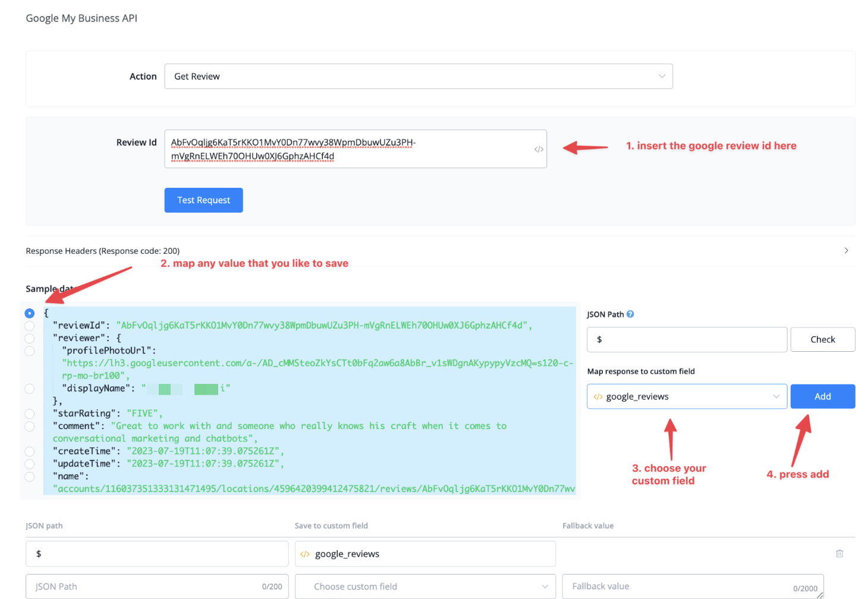The height and width of the screenshot is (599, 868).
Task: Click the JSON Path input containing $
Action: coord(687,339)
